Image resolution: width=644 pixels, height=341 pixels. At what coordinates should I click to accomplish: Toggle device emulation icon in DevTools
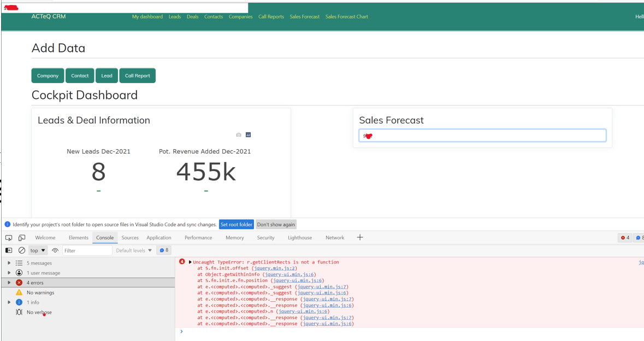click(x=22, y=238)
